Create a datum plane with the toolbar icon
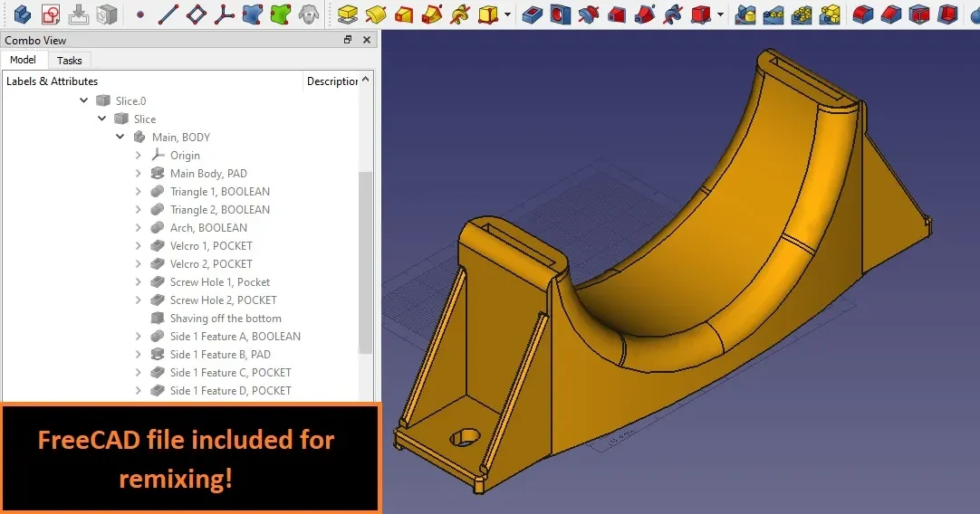 (196, 14)
